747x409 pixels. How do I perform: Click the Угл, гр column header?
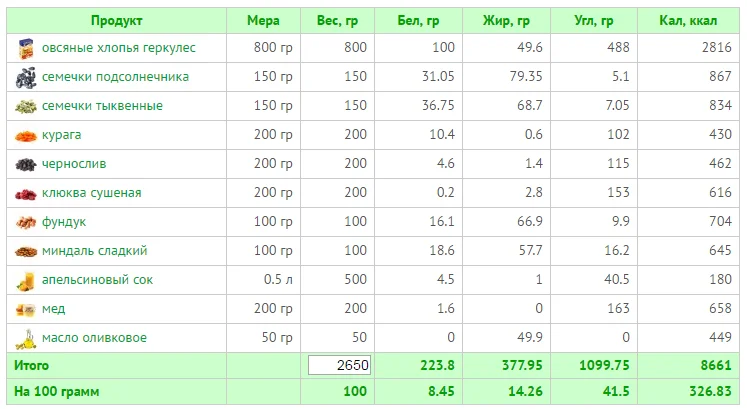click(594, 20)
